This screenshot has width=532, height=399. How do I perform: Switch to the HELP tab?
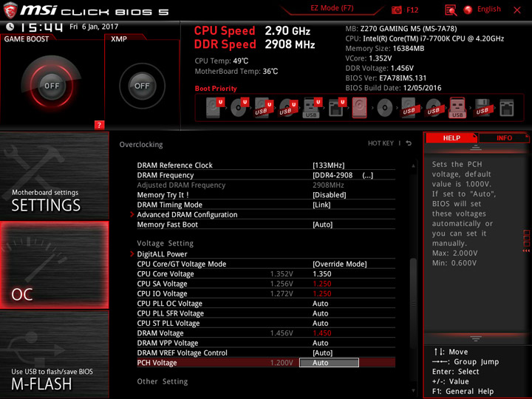point(451,137)
